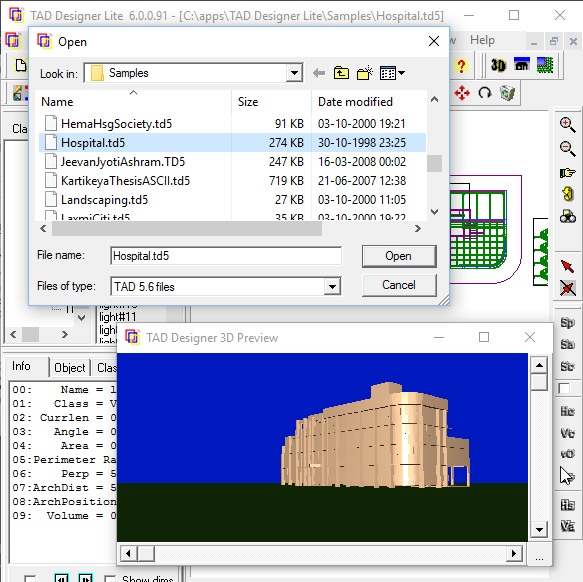Click the zoom out magnifier icon
This screenshot has height=582, width=583.
(x=567, y=149)
